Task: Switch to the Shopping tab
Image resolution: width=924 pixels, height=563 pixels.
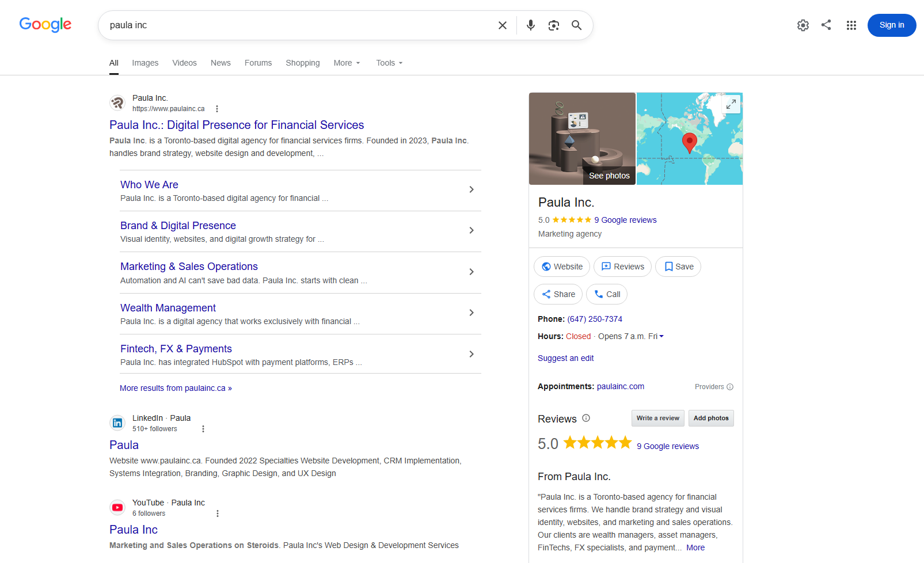Action: (x=303, y=63)
